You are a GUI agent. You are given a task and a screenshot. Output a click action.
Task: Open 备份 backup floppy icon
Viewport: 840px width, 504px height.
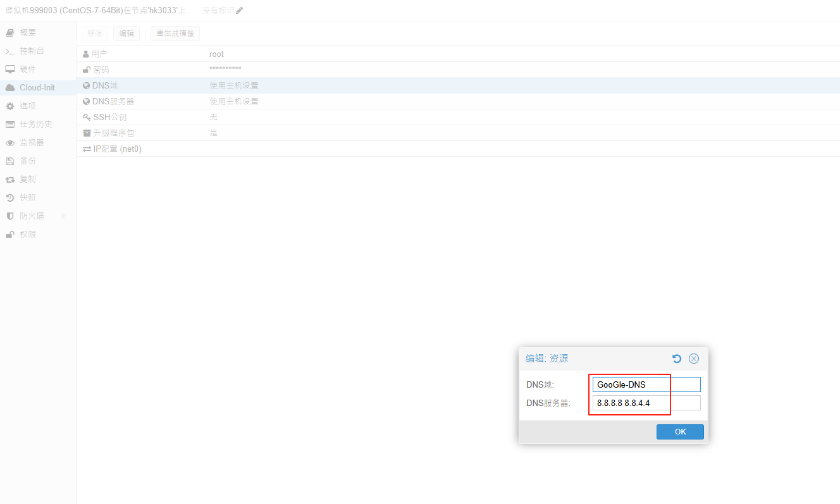[10, 161]
